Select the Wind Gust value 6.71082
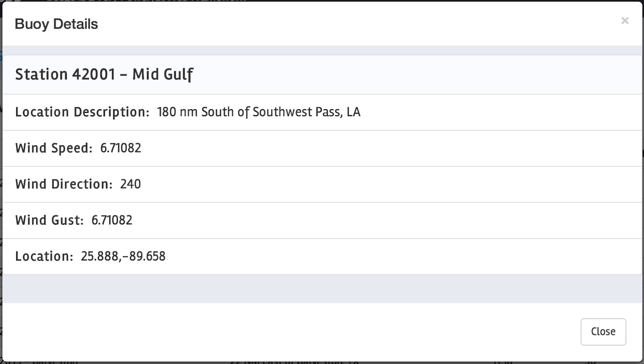The width and height of the screenshot is (644, 364). [112, 220]
